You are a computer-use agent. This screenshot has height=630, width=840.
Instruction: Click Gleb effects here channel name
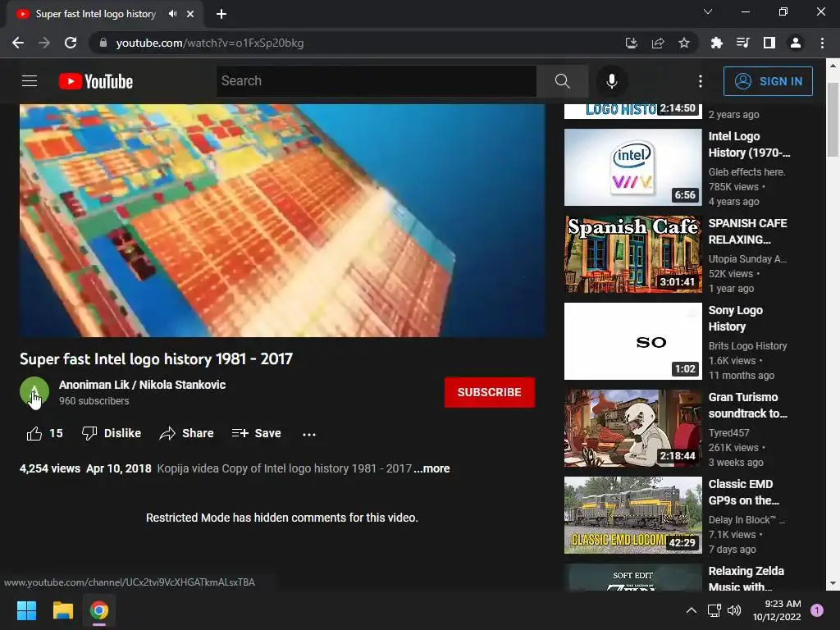[746, 172]
